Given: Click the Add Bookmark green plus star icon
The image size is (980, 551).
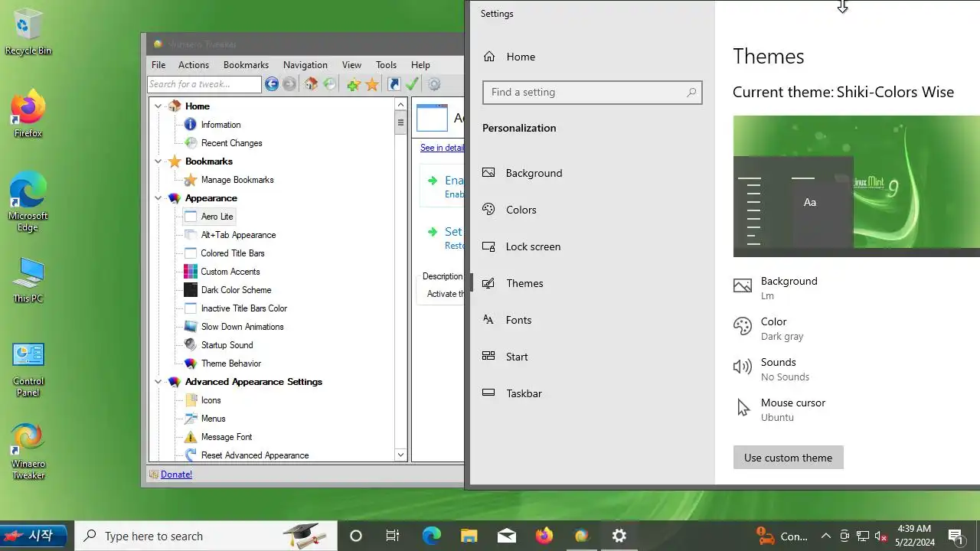Looking at the screenshot, I should 354,84.
